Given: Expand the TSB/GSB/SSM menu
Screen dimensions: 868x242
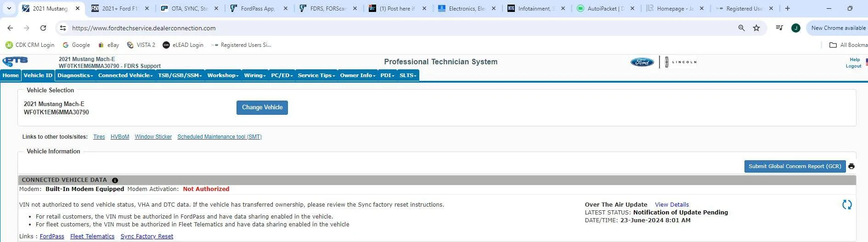Looking at the screenshot, I should coord(180,75).
